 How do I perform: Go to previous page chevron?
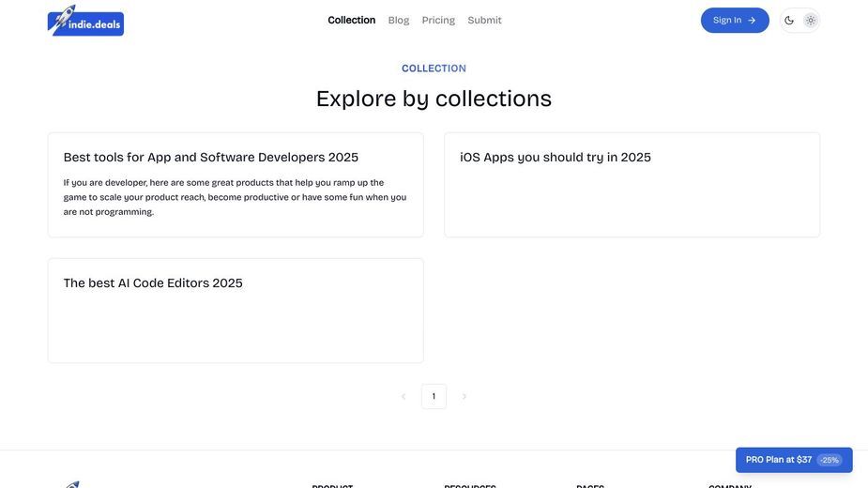coord(404,397)
